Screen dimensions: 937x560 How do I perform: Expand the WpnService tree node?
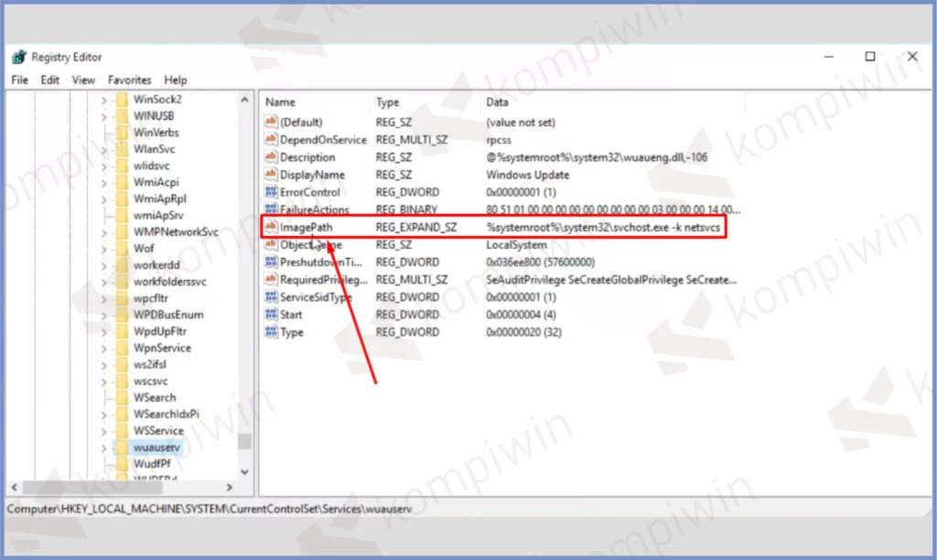click(103, 348)
